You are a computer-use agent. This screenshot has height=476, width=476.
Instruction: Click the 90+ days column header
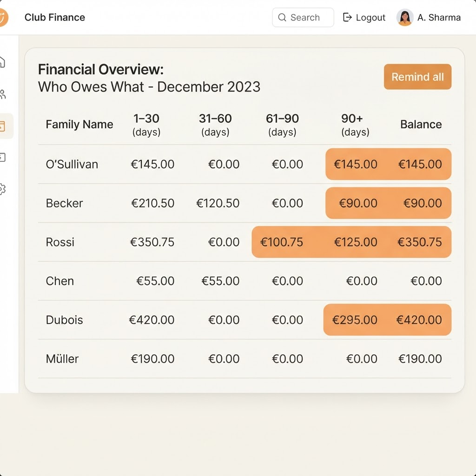355,125
